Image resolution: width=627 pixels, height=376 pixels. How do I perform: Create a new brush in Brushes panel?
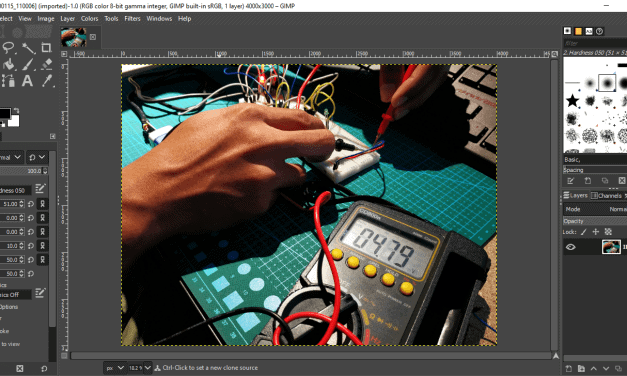588,181
